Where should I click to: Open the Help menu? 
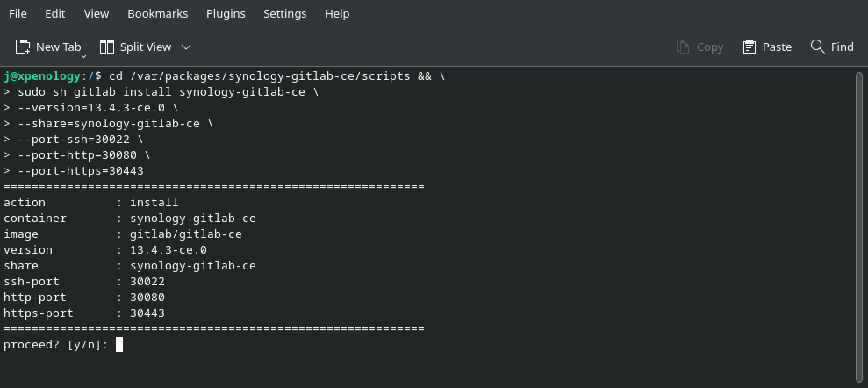pos(337,13)
